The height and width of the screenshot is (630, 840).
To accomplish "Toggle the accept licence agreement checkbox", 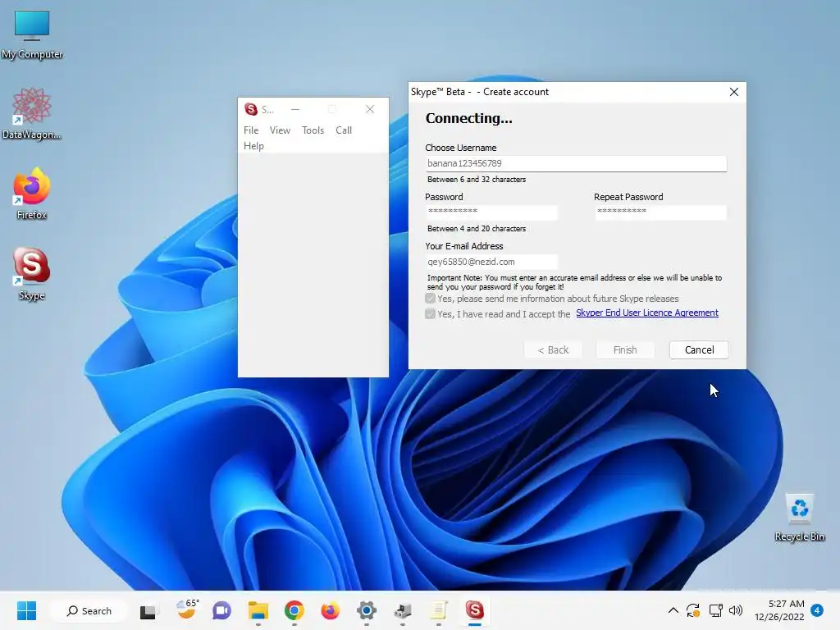I will 430,314.
